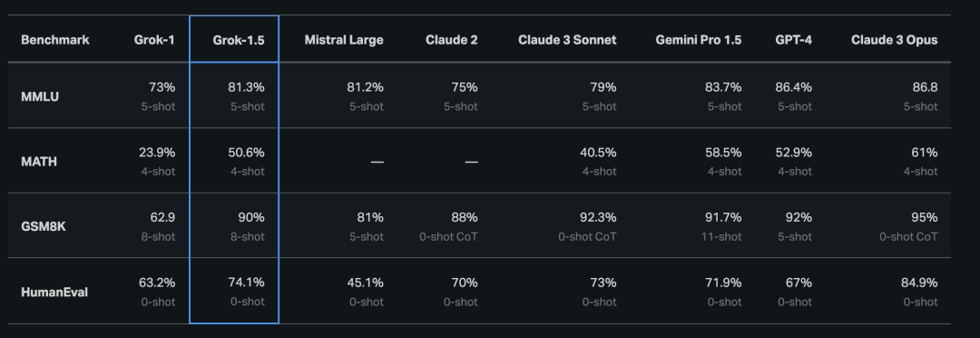Click the MATH row label
The width and height of the screenshot is (980, 338).
39,162
